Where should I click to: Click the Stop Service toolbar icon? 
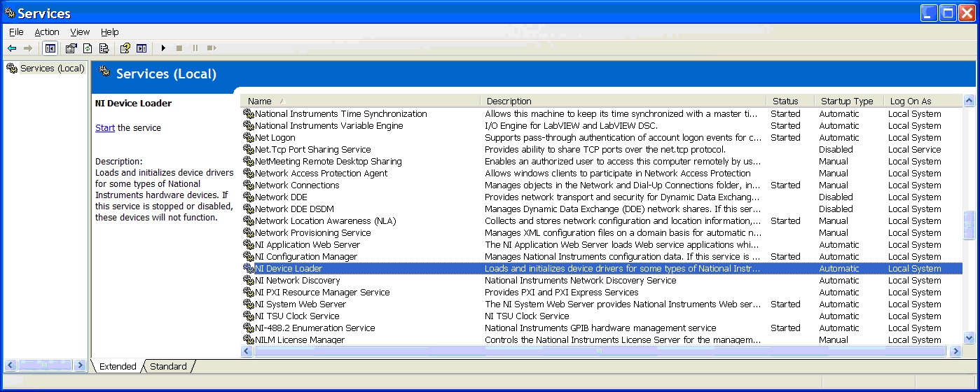click(x=179, y=48)
